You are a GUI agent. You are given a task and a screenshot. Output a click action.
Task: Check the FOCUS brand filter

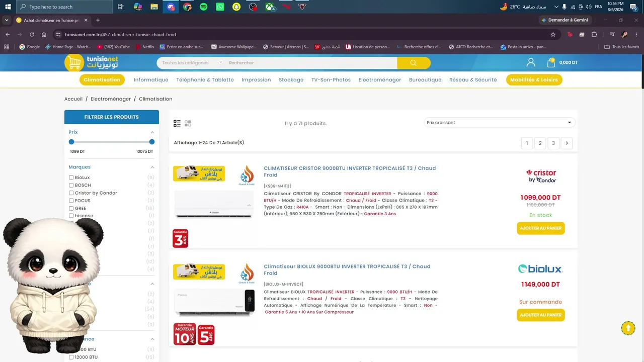click(71, 201)
